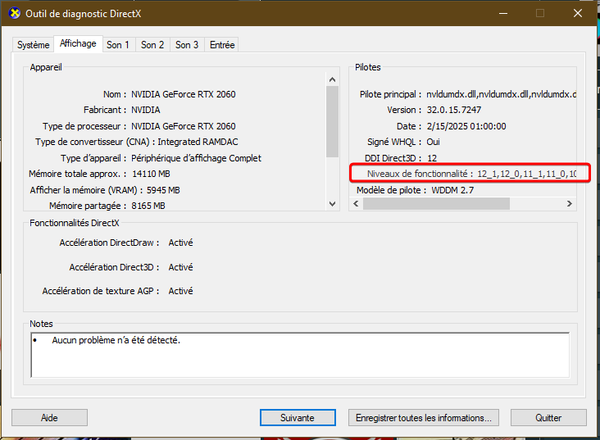Image resolution: width=600 pixels, height=440 pixels.
Task: Click Pilotes panel scroll left arrow
Action: pyautogui.click(x=356, y=204)
